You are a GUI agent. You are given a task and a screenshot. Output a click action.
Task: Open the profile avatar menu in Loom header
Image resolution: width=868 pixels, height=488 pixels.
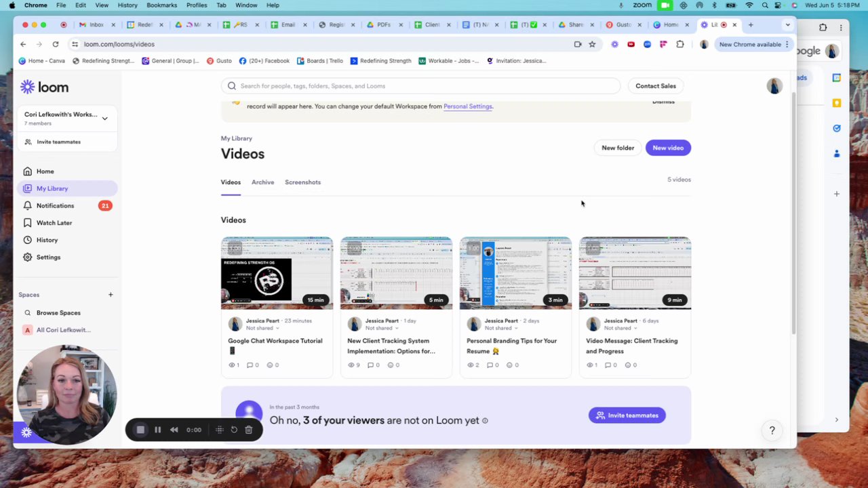coord(774,86)
